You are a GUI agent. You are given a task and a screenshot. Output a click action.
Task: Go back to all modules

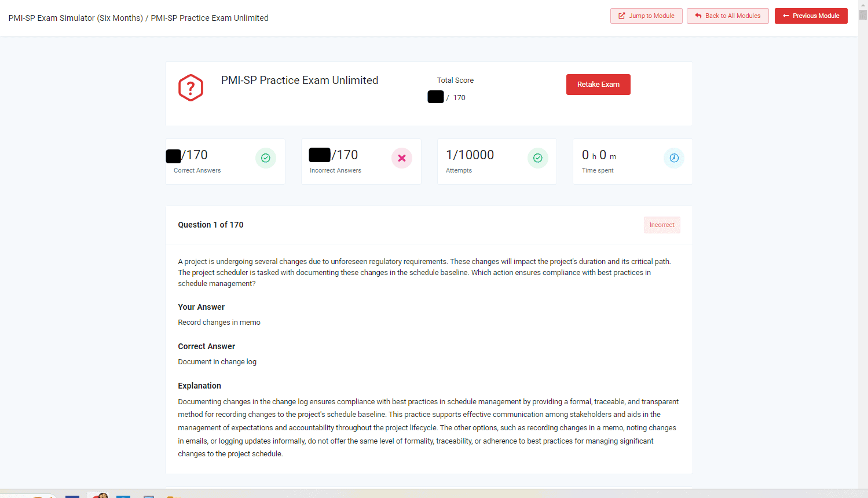pos(727,16)
